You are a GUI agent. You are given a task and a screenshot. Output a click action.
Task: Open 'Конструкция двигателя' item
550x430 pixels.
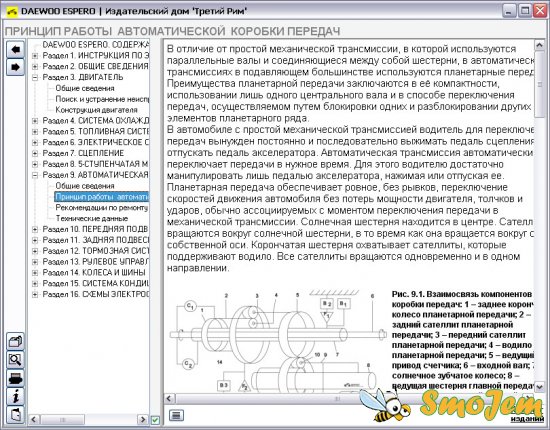point(96,110)
